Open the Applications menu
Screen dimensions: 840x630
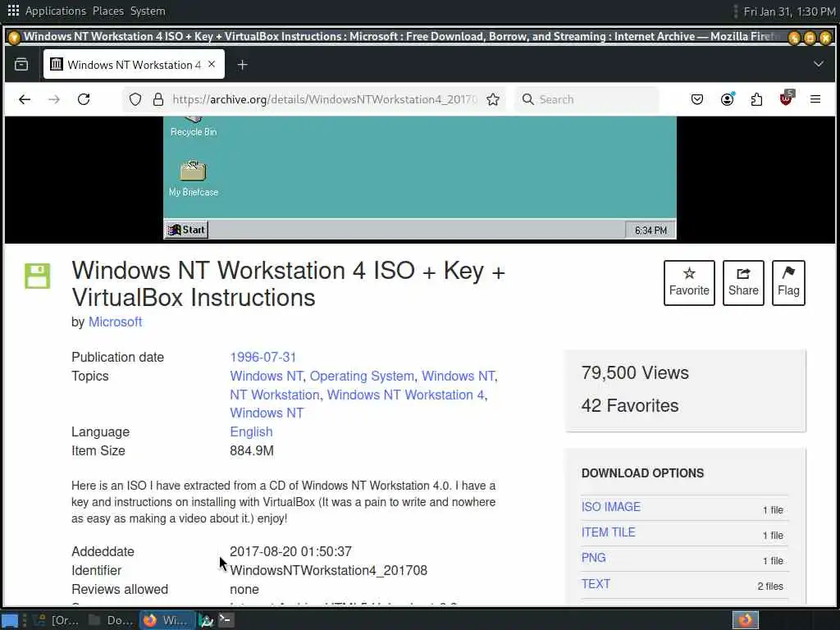[x=55, y=11]
